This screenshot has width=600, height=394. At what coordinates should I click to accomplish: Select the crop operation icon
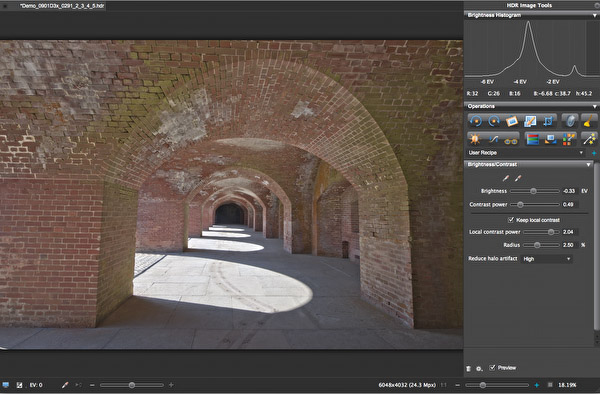tap(548, 121)
